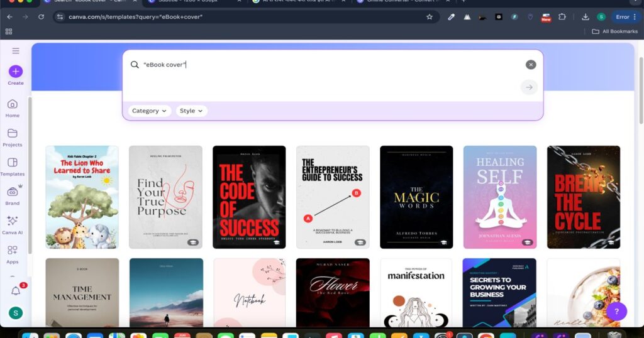The width and height of the screenshot is (644, 338).
Task: Open the notifications bell
Action: click(x=16, y=291)
